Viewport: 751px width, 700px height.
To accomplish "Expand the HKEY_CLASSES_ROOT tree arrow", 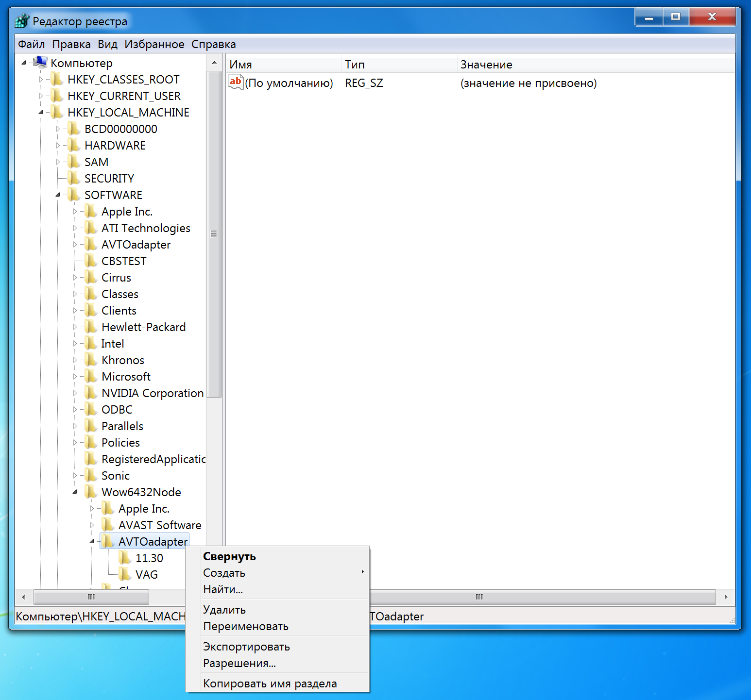I will [41, 79].
